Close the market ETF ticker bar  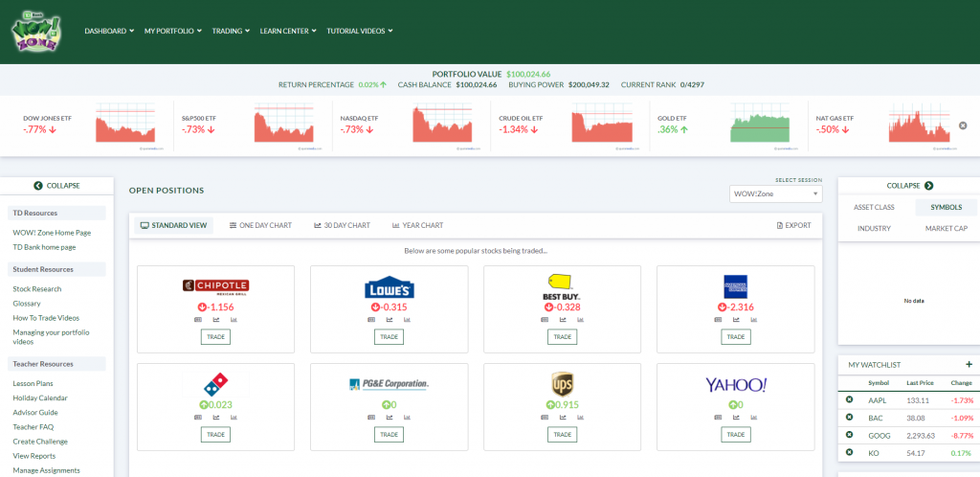(963, 125)
